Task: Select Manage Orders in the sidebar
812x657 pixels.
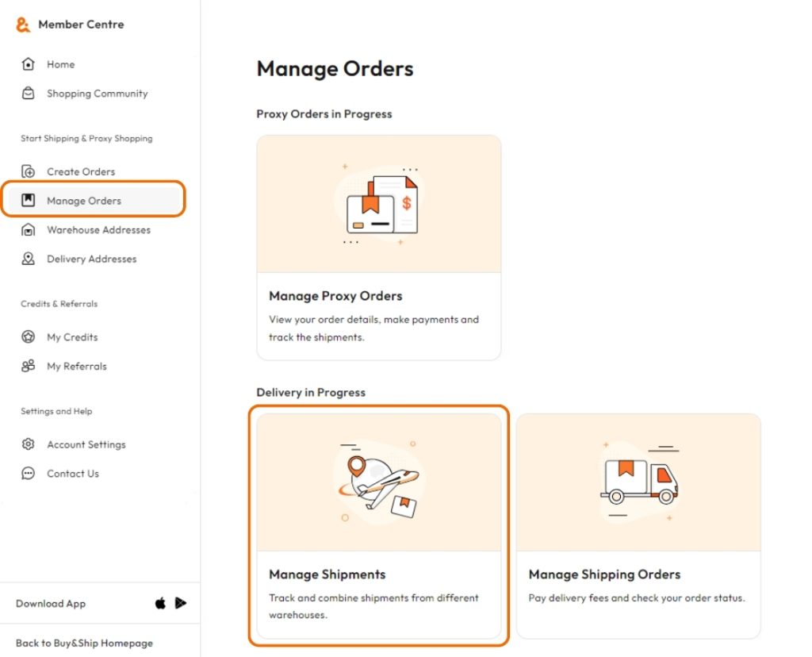Action: pyautogui.click(x=83, y=201)
